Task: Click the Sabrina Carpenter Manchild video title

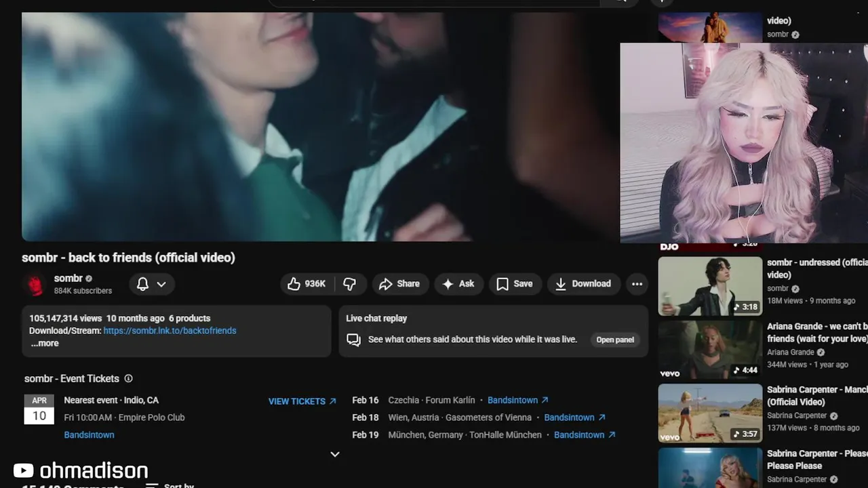Action: coord(817,396)
